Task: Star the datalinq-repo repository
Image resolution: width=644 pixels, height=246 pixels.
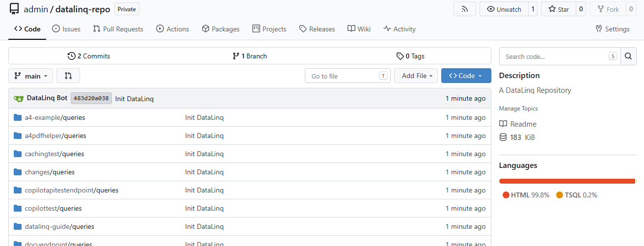Action: point(558,9)
